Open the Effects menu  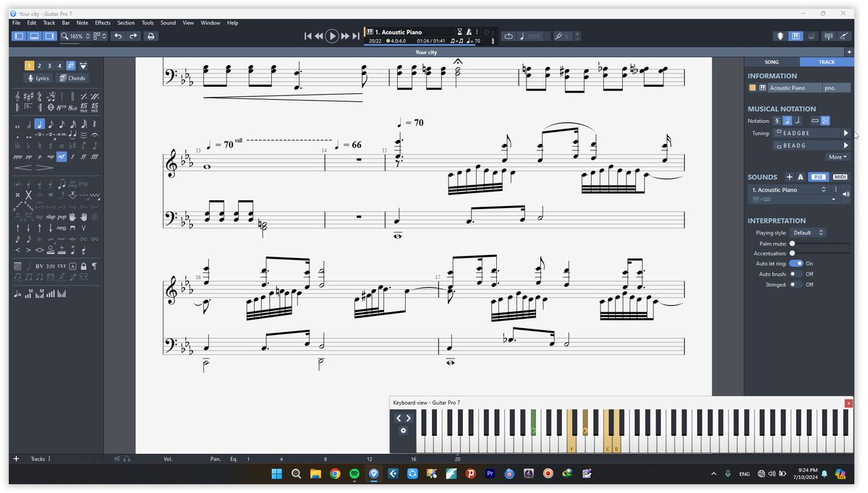[x=103, y=23]
